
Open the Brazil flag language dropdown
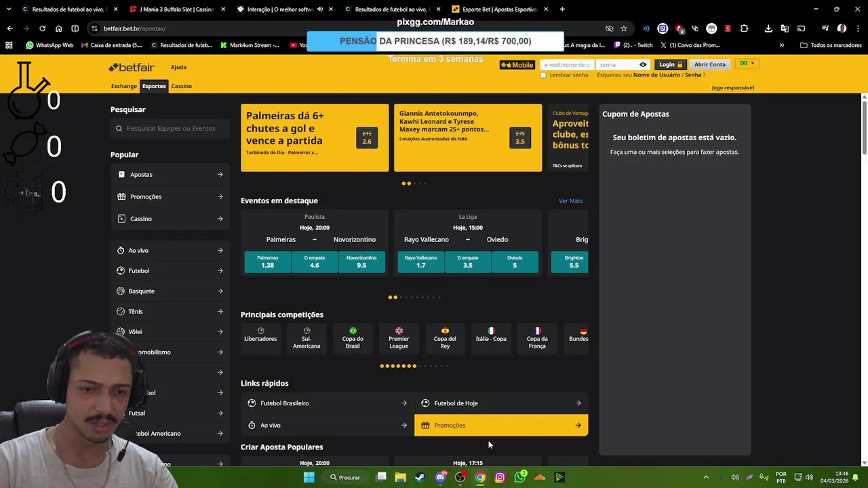747,64
